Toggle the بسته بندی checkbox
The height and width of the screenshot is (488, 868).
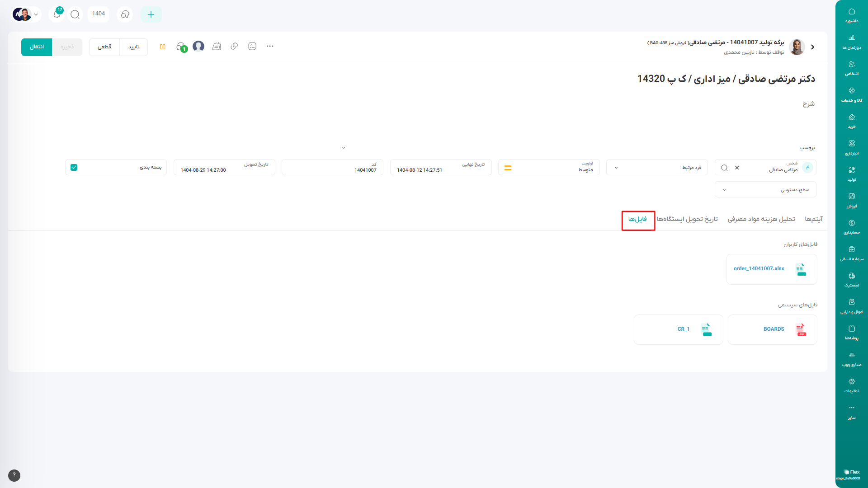74,168
